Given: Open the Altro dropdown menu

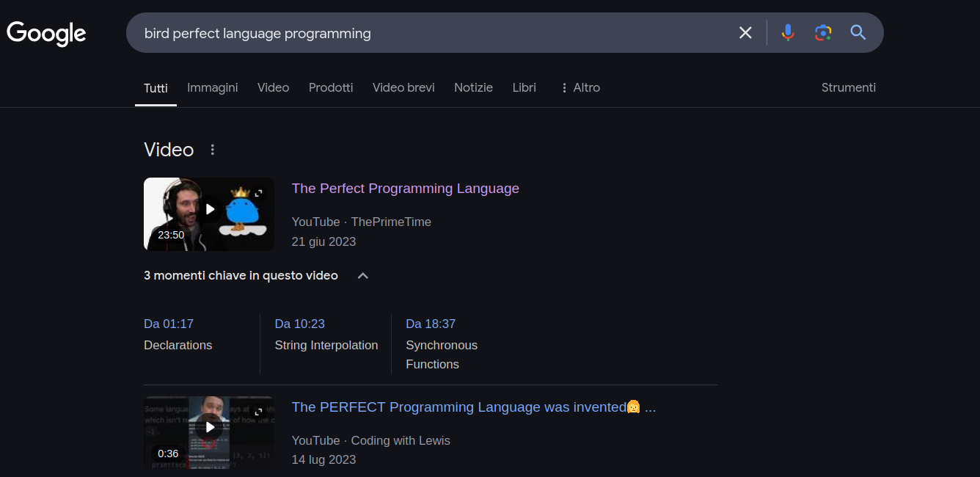Looking at the screenshot, I should (x=579, y=87).
